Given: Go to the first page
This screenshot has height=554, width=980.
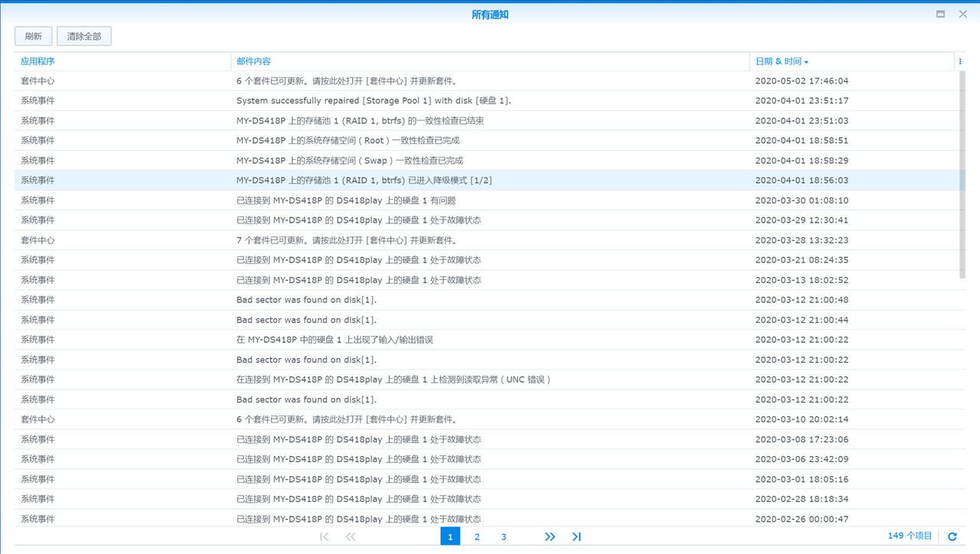Looking at the screenshot, I should click(x=324, y=536).
